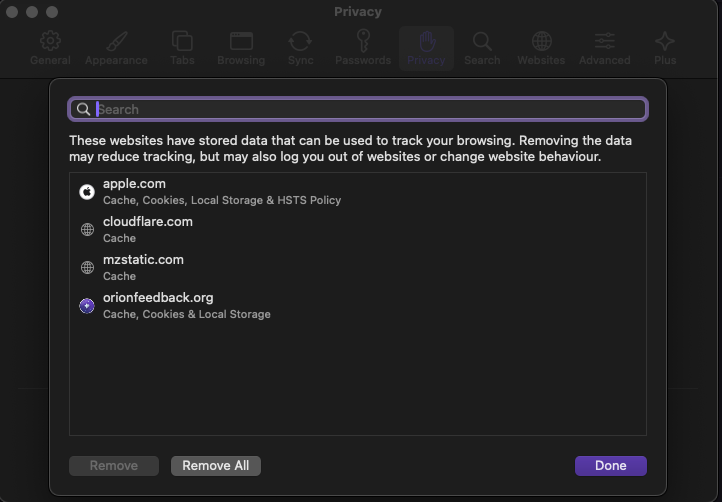
Task: Click the Remove All button
Action: coord(215,466)
